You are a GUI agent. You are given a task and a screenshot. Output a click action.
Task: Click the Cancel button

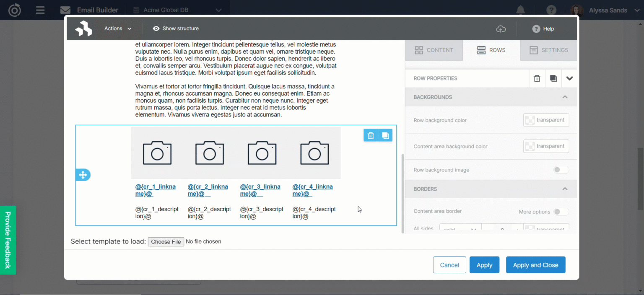[x=449, y=265]
